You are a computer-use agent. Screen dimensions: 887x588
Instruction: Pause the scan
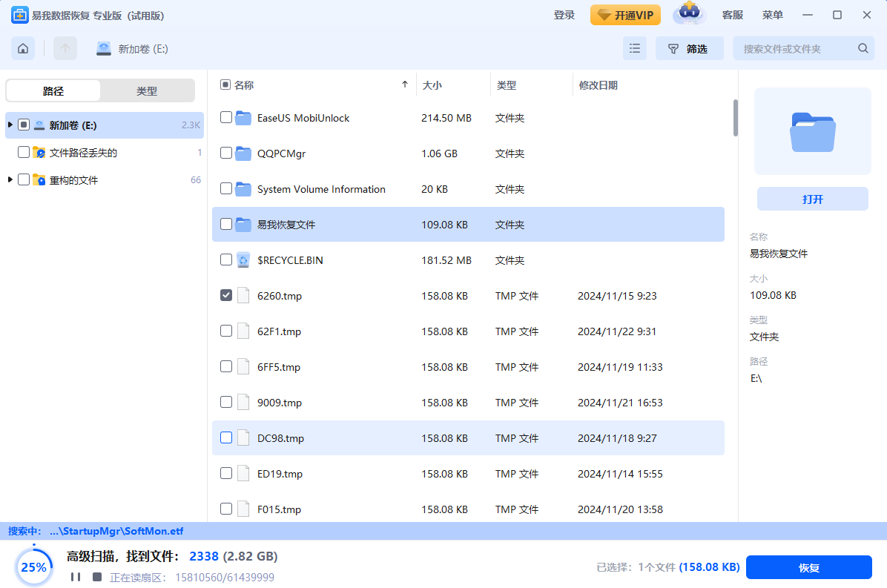(x=75, y=577)
